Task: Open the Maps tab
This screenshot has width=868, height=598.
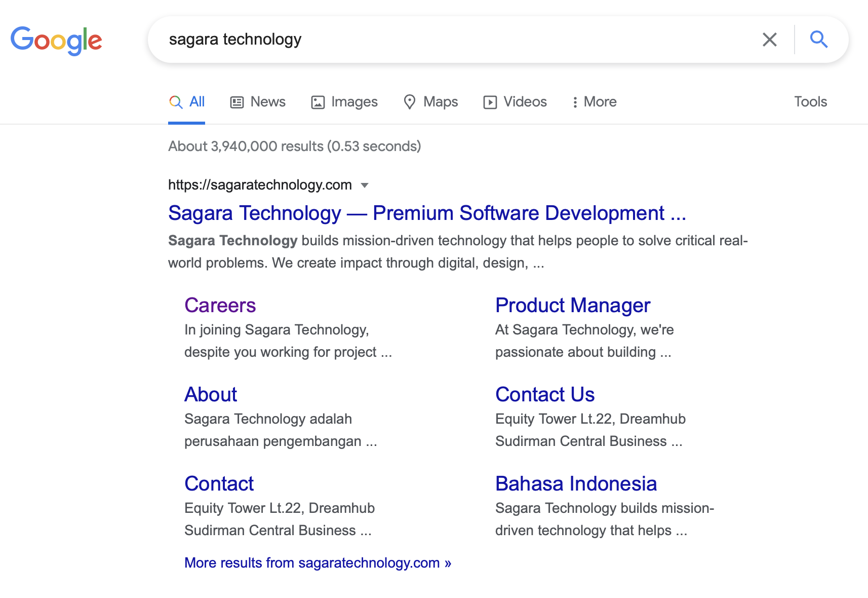Action: click(x=430, y=102)
